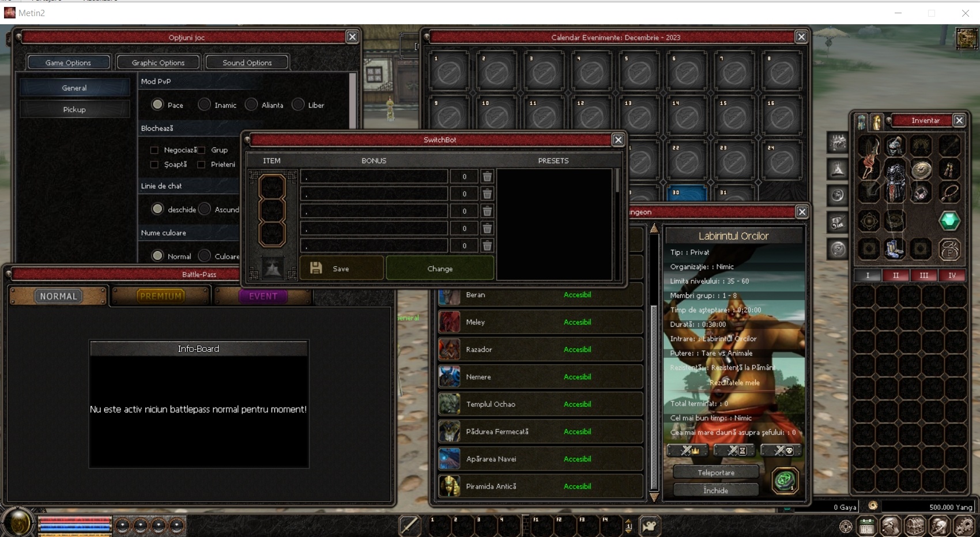Select Pace PvP mode radio button
This screenshot has height=537, width=980.
pyautogui.click(x=157, y=105)
